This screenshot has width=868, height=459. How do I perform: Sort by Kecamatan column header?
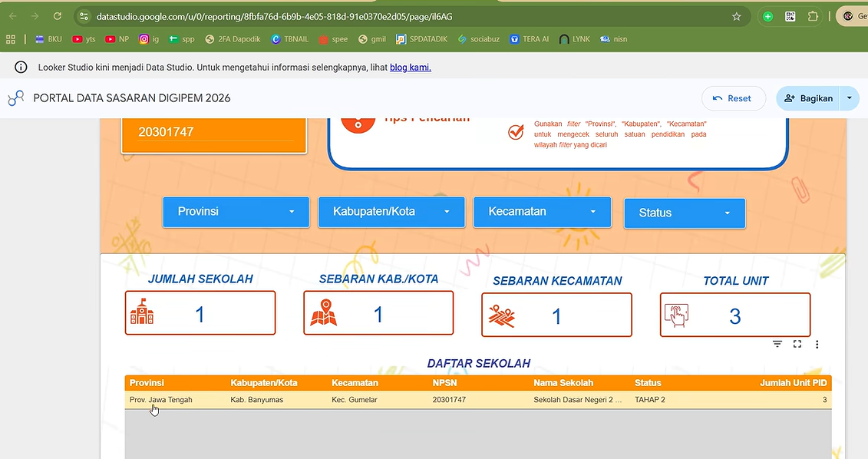click(x=355, y=382)
